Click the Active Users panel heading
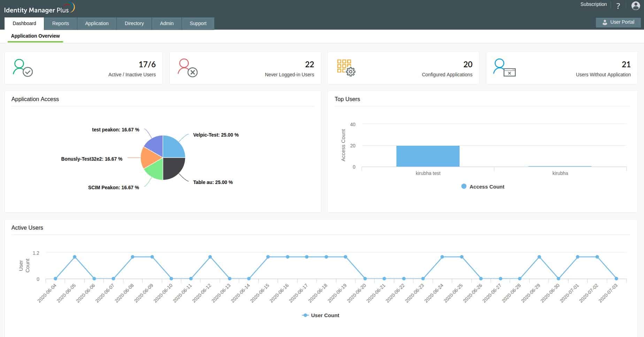644x337 pixels. tap(27, 228)
